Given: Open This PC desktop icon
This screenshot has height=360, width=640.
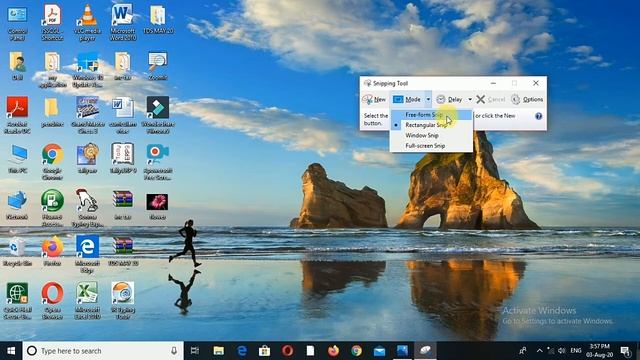Looking at the screenshot, I should pos(18,159).
